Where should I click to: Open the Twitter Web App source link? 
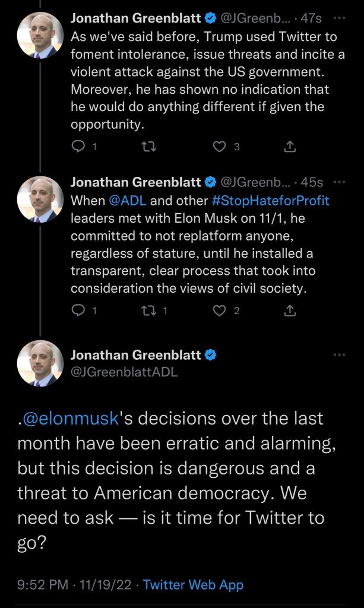[193, 585]
